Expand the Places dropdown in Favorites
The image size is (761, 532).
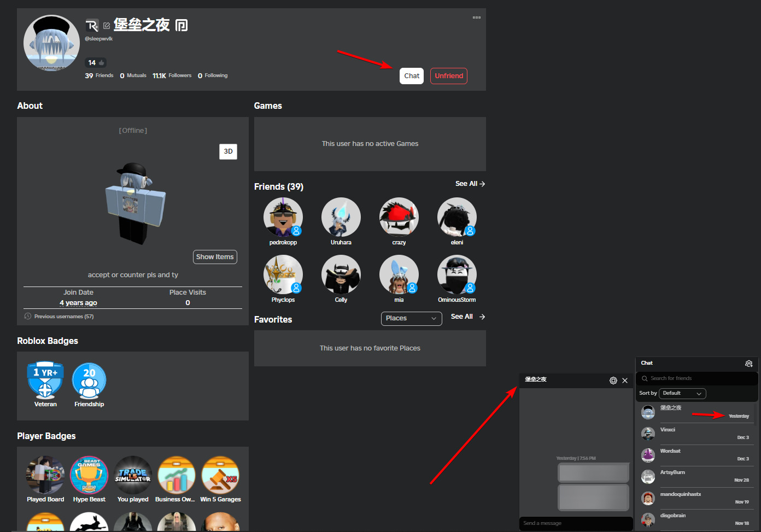pos(411,318)
